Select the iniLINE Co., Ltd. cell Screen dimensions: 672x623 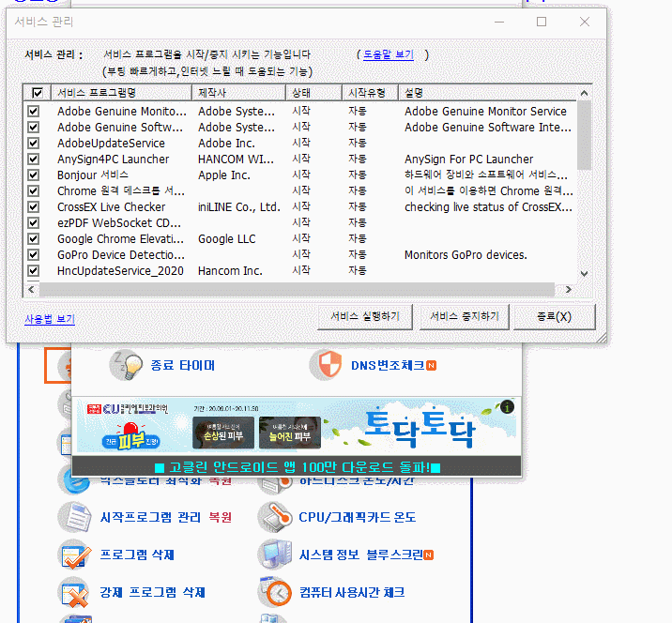coord(238,207)
